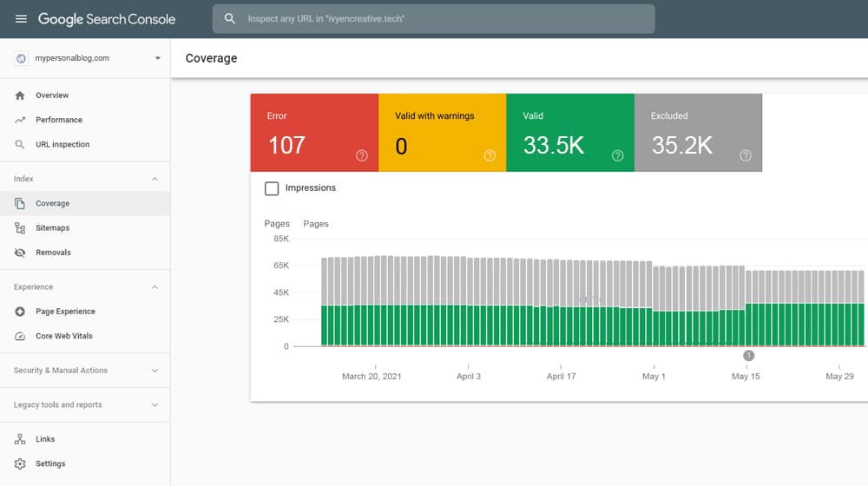The image size is (868, 486).
Task: Open the Sitemaps report
Action: pyautogui.click(x=85, y=228)
